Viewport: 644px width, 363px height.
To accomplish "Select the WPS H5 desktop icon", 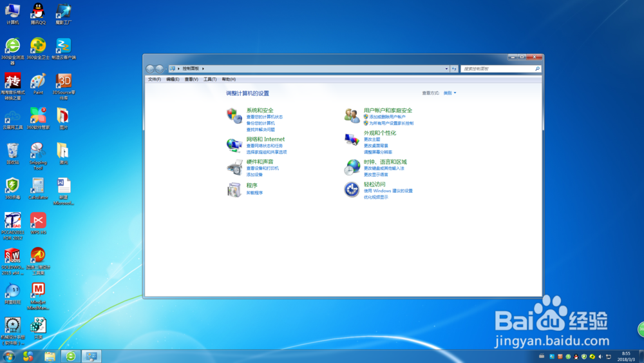I will point(38,224).
